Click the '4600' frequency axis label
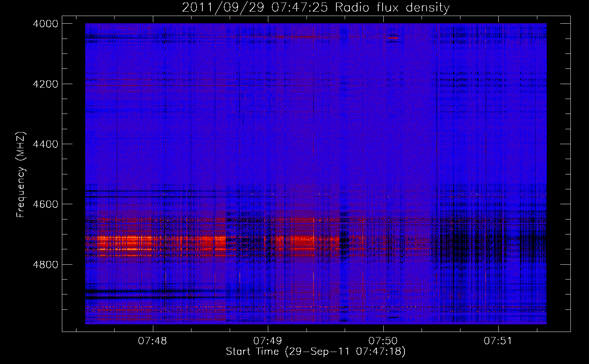 point(46,204)
